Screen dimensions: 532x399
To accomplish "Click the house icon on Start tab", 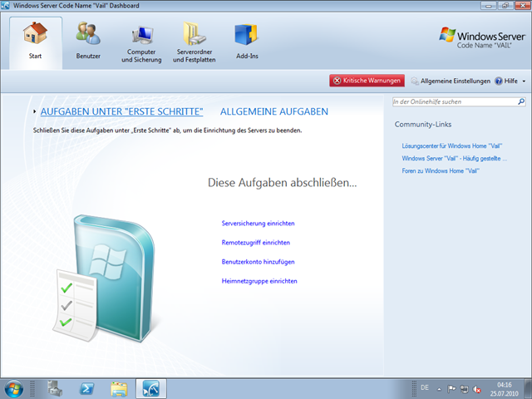I will tap(35, 33).
